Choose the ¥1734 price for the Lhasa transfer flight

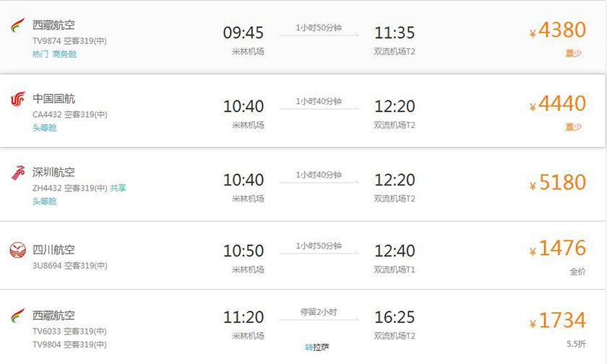pyautogui.click(x=557, y=321)
